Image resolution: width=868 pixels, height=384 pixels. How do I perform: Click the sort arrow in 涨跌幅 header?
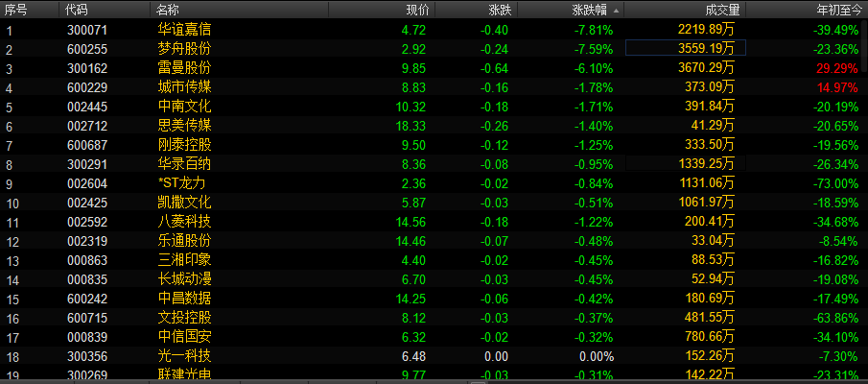pyautogui.click(x=616, y=10)
